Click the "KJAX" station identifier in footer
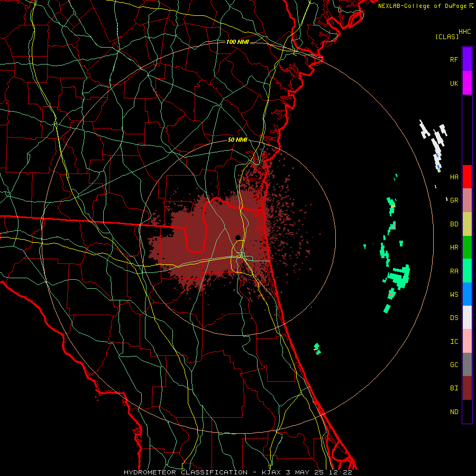476x476 pixels. click(271, 472)
